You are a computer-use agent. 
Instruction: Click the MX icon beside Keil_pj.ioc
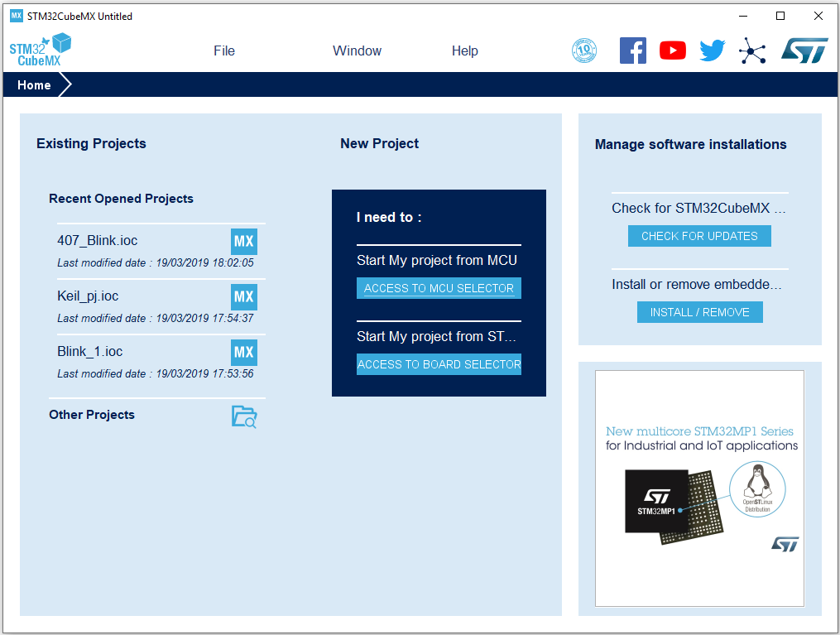(244, 297)
